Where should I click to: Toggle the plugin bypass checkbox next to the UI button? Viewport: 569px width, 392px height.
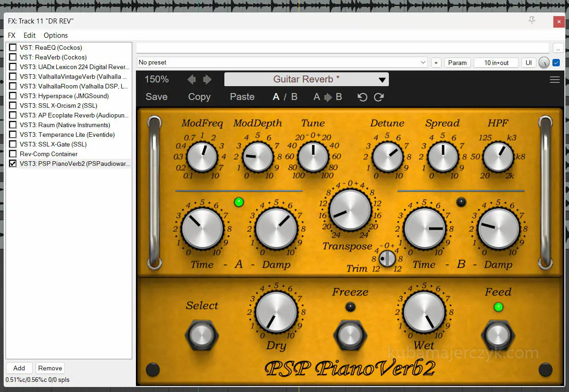click(556, 63)
